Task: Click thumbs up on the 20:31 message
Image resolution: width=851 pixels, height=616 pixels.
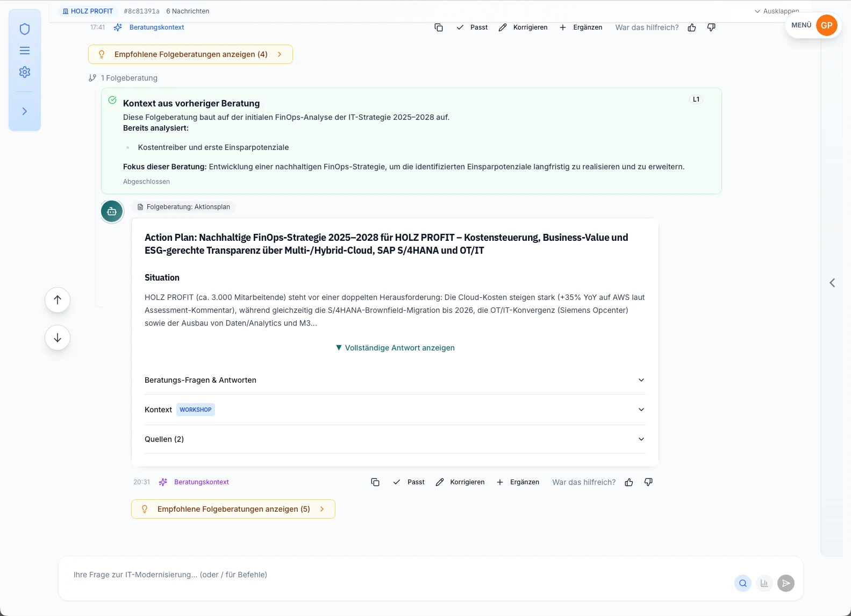Action: [x=629, y=482]
